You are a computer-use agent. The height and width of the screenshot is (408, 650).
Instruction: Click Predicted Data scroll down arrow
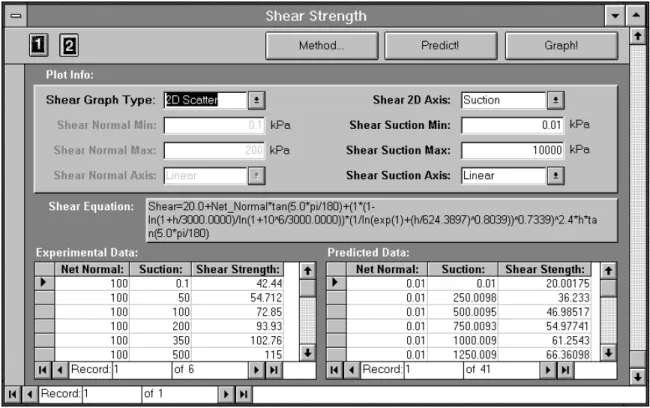(x=608, y=353)
